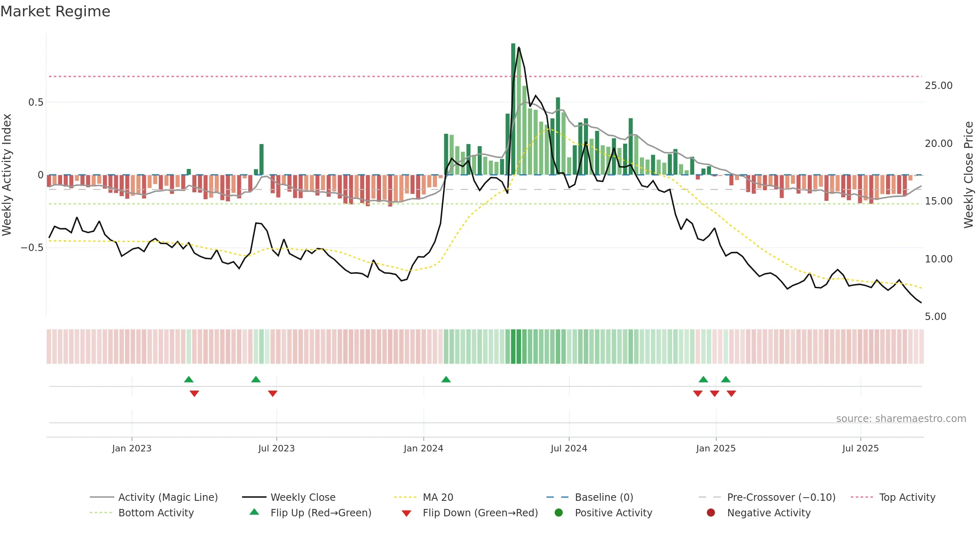Click source: sharemaestro.com text

point(901,419)
